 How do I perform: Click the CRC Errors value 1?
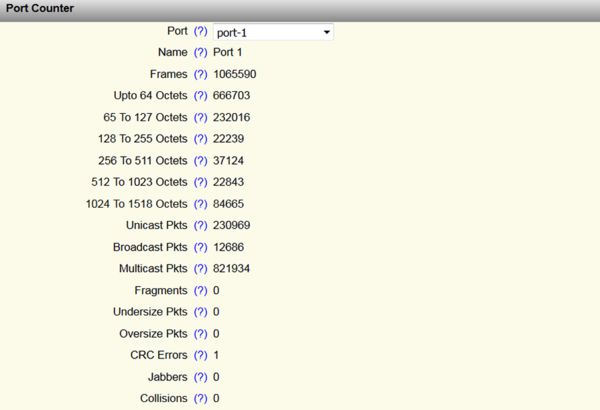click(x=216, y=355)
